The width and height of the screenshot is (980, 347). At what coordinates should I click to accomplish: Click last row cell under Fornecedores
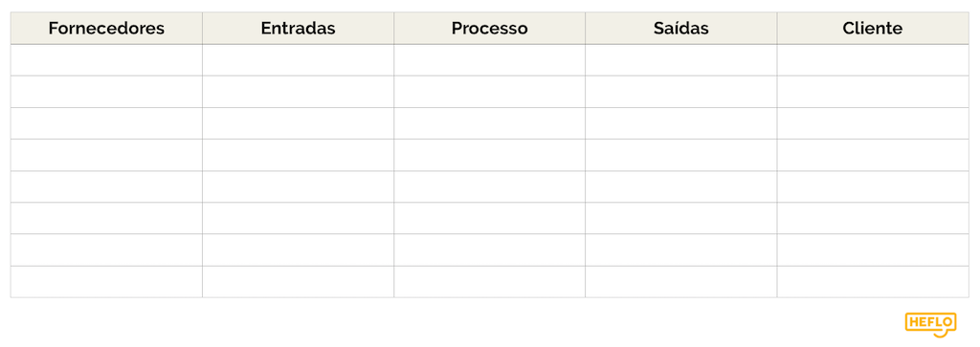point(106,282)
